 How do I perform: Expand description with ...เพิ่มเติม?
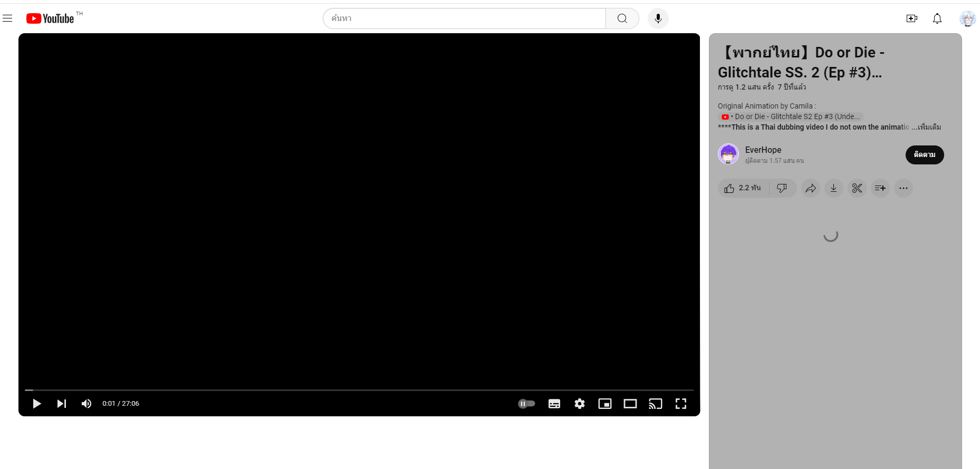coord(926,127)
